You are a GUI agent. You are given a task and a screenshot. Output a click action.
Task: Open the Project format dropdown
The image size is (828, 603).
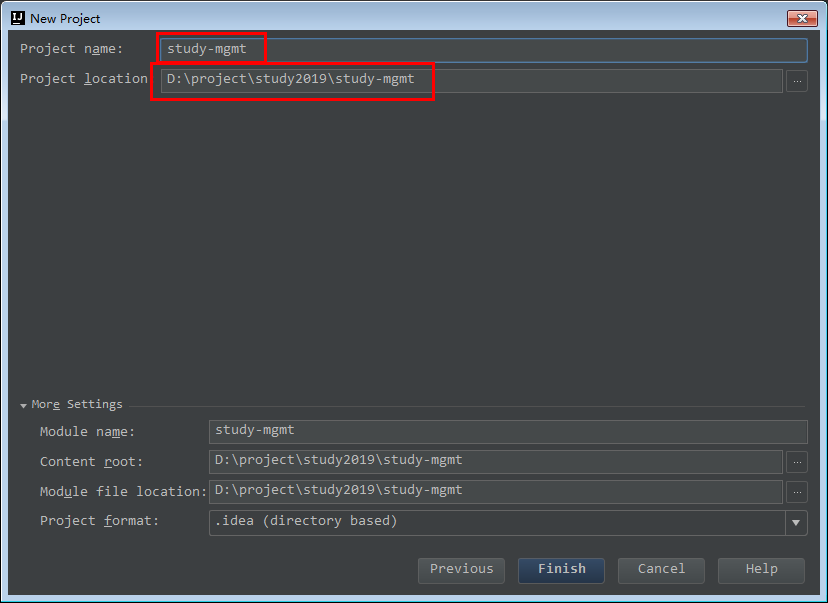[796, 523]
